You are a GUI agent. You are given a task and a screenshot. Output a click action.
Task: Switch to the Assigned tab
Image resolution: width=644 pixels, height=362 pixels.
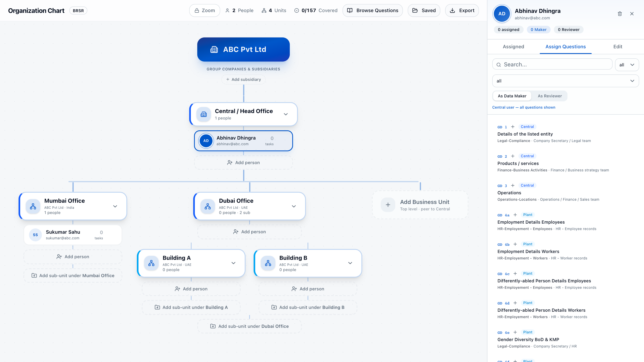(513, 47)
